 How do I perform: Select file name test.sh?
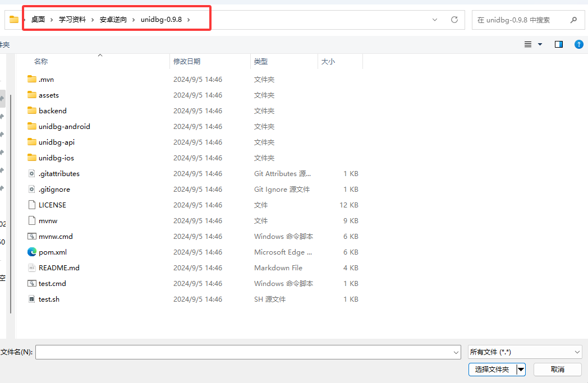click(x=49, y=299)
